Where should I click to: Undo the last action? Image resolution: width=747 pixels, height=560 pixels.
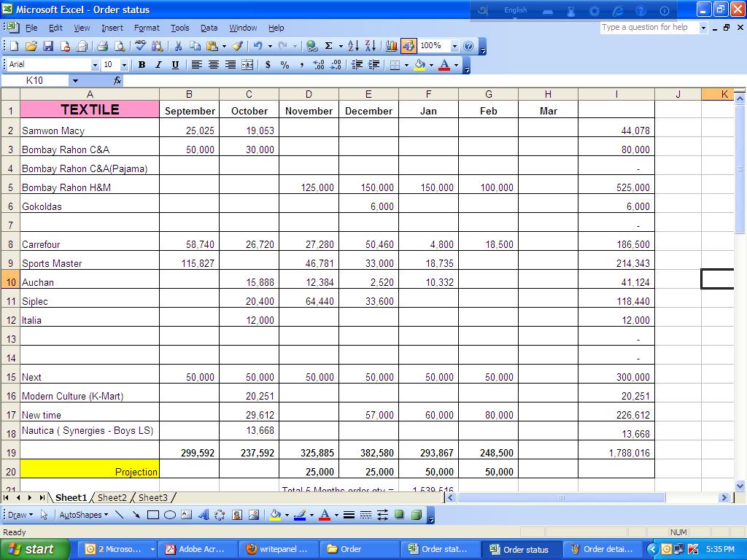pos(258,46)
